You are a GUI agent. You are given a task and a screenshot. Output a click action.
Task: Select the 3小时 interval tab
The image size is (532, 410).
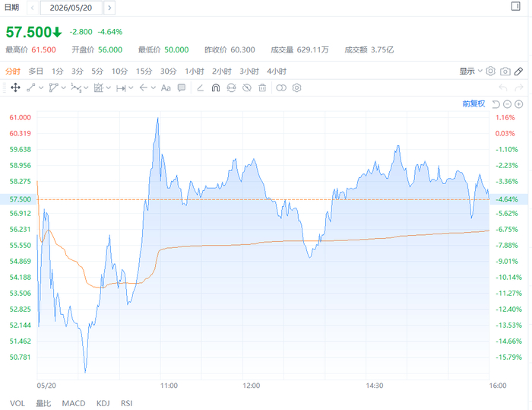tap(249, 72)
